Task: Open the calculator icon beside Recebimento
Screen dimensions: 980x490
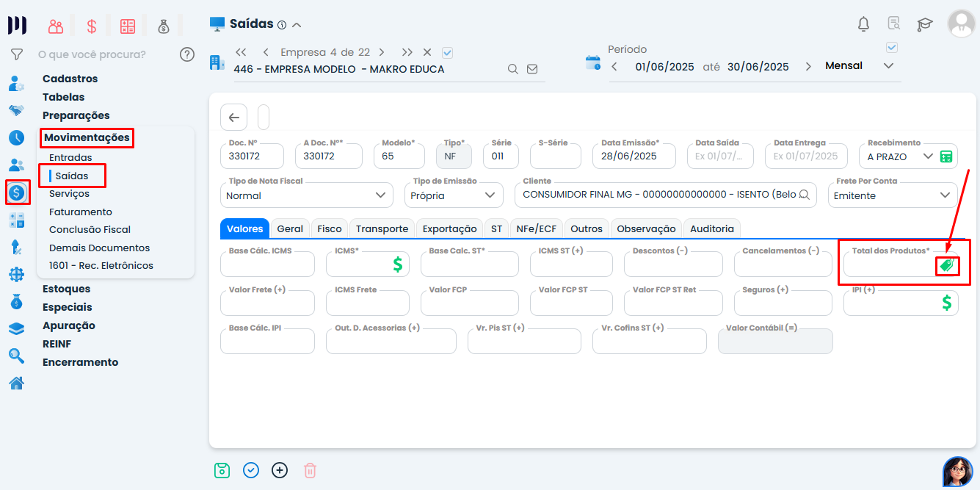Action: (x=946, y=156)
